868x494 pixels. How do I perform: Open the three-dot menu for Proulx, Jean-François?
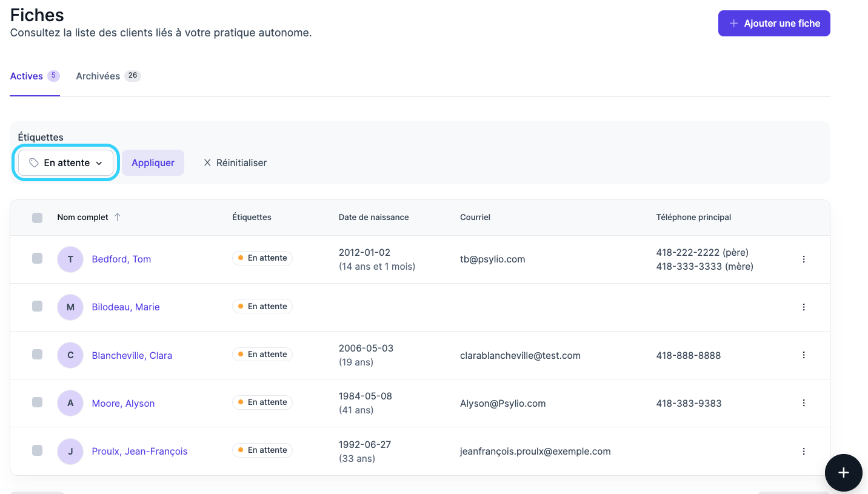point(804,451)
